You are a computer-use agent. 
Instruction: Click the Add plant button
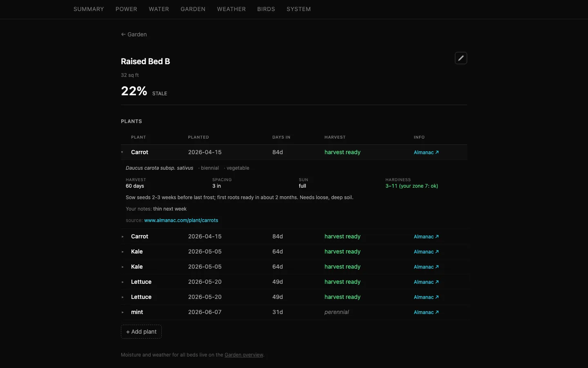[141, 332]
